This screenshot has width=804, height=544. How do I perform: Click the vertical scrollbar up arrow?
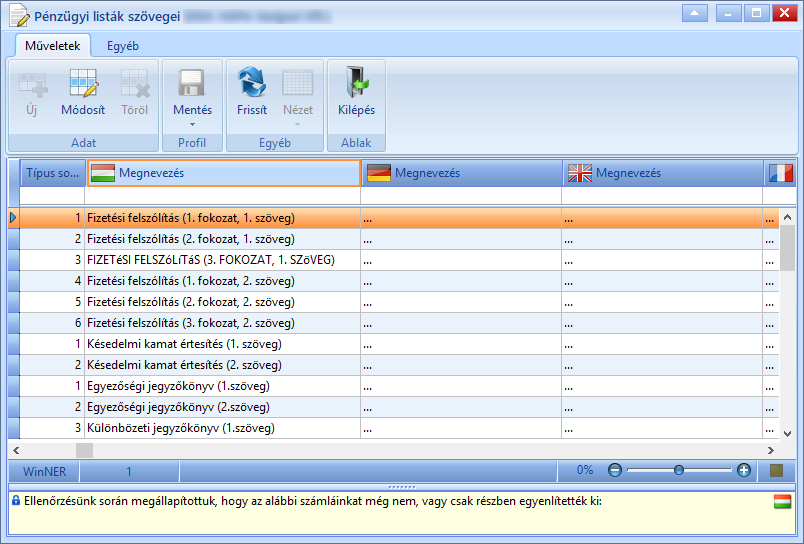(x=788, y=217)
